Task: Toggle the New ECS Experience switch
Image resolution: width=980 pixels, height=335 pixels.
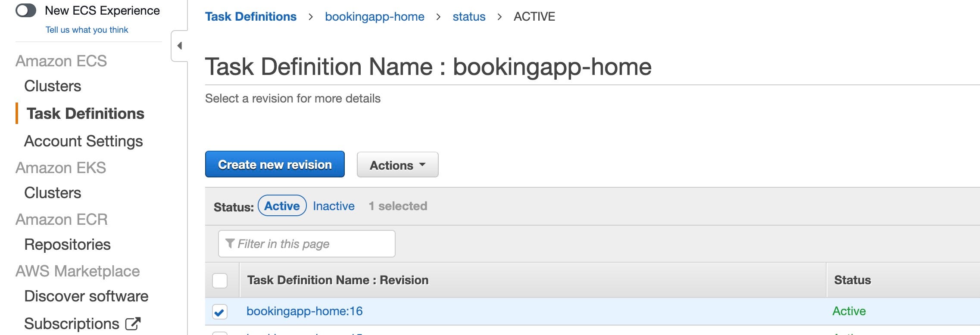Action: click(x=26, y=10)
